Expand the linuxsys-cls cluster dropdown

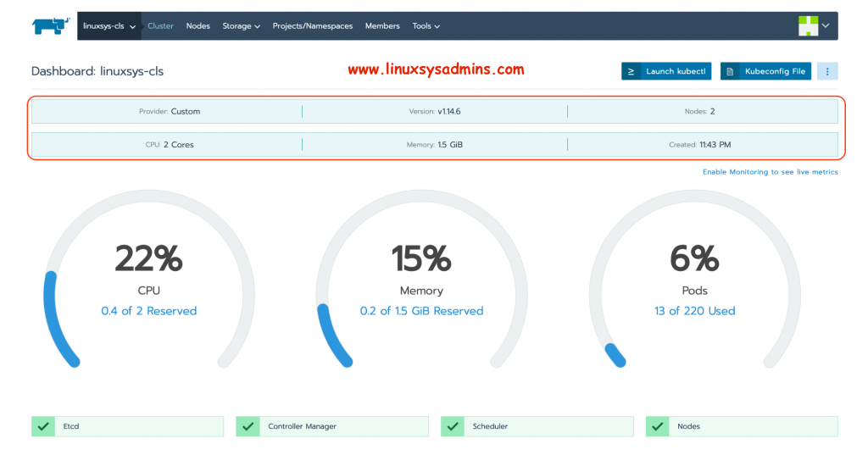coord(109,26)
